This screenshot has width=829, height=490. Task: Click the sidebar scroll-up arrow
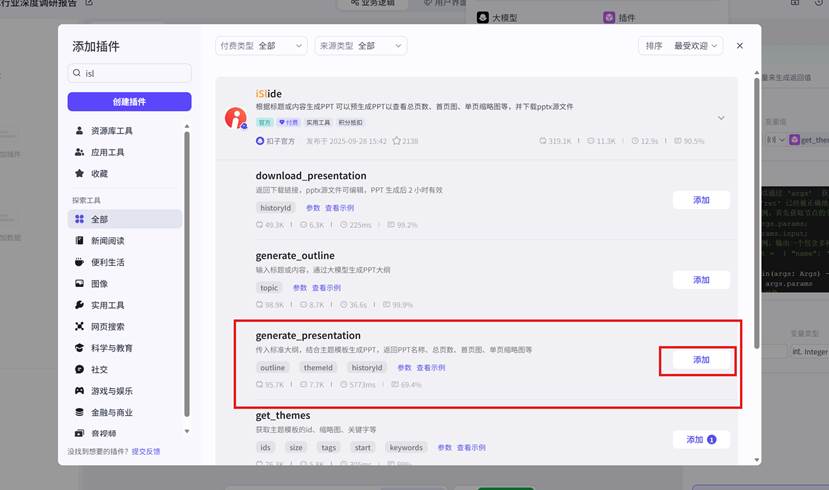(187, 126)
